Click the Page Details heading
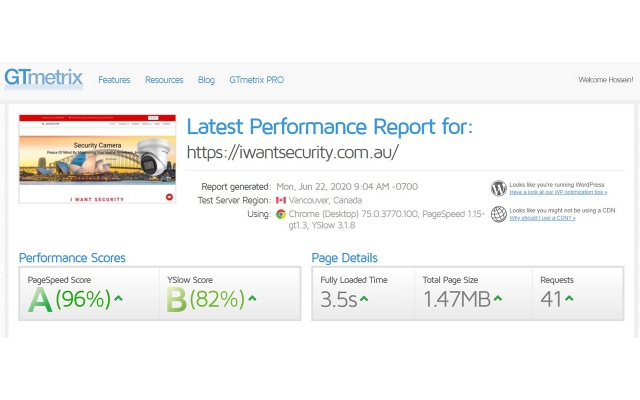Screen dimensions: 640x400 (344, 258)
